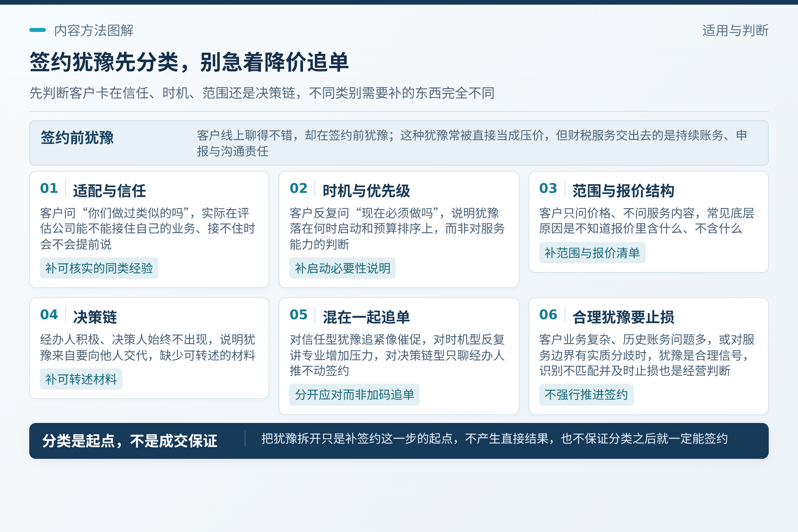The width and height of the screenshot is (798, 532).
Task: Click the number 06 on sixth card
Action: click(548, 315)
